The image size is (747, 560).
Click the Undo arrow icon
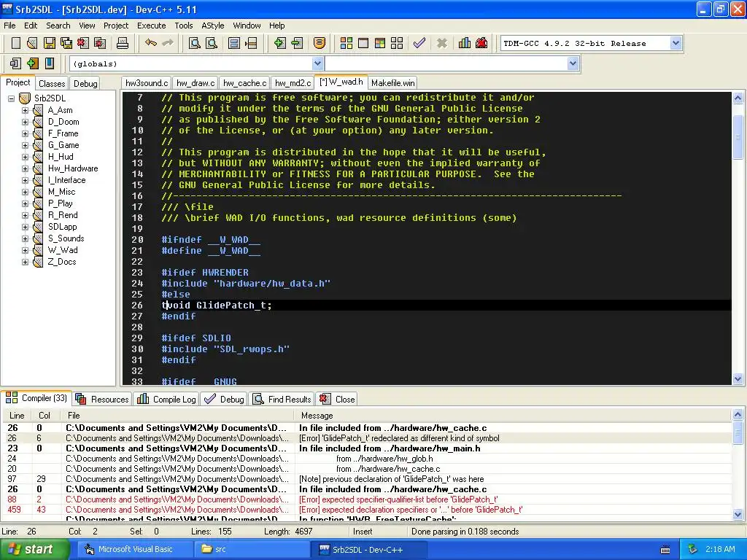click(151, 43)
